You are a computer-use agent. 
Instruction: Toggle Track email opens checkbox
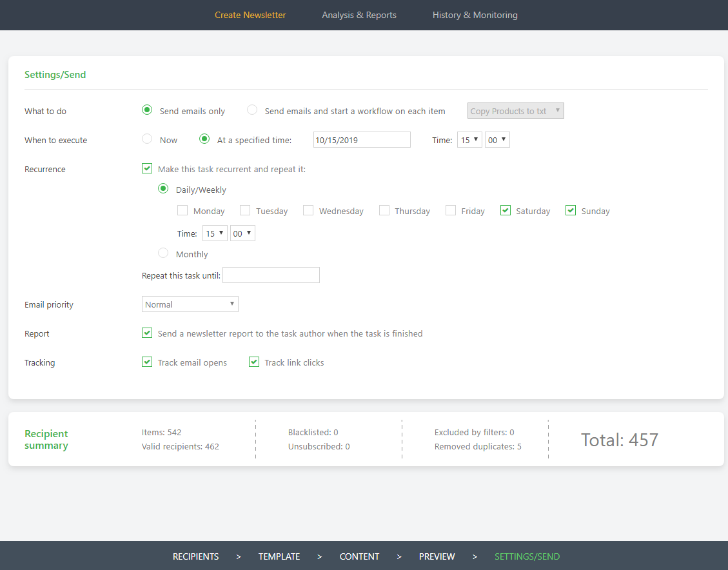[147, 362]
